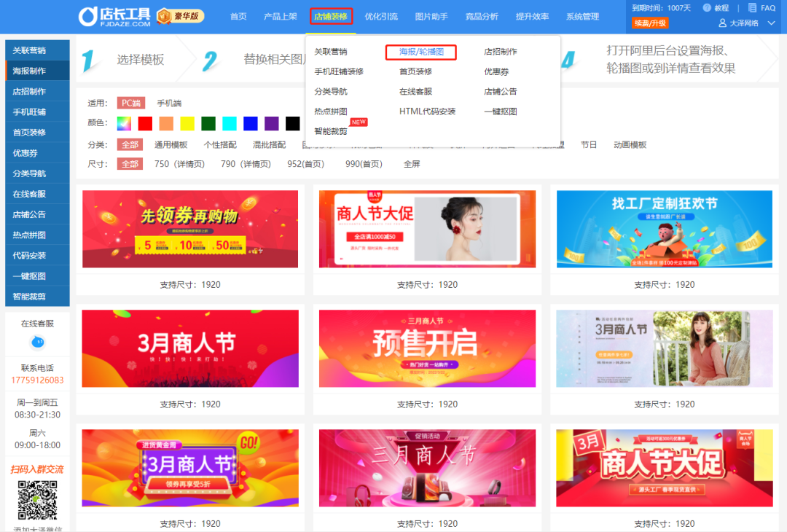The image size is (787, 532).
Task: Filter size 全屏
Action: pyautogui.click(x=412, y=164)
